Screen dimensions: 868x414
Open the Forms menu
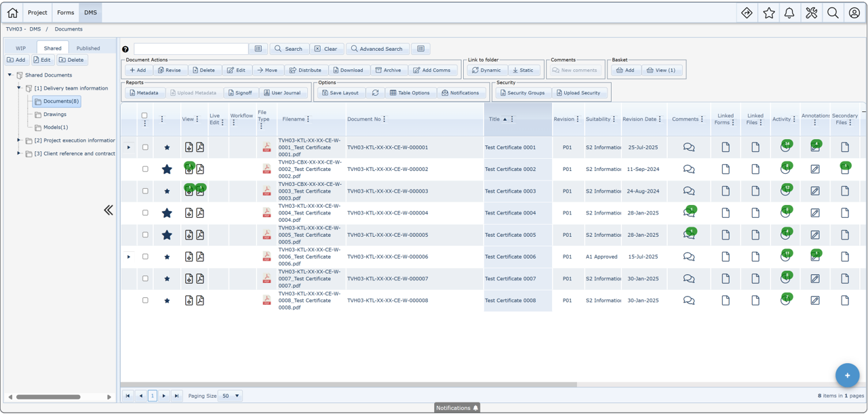[66, 12]
